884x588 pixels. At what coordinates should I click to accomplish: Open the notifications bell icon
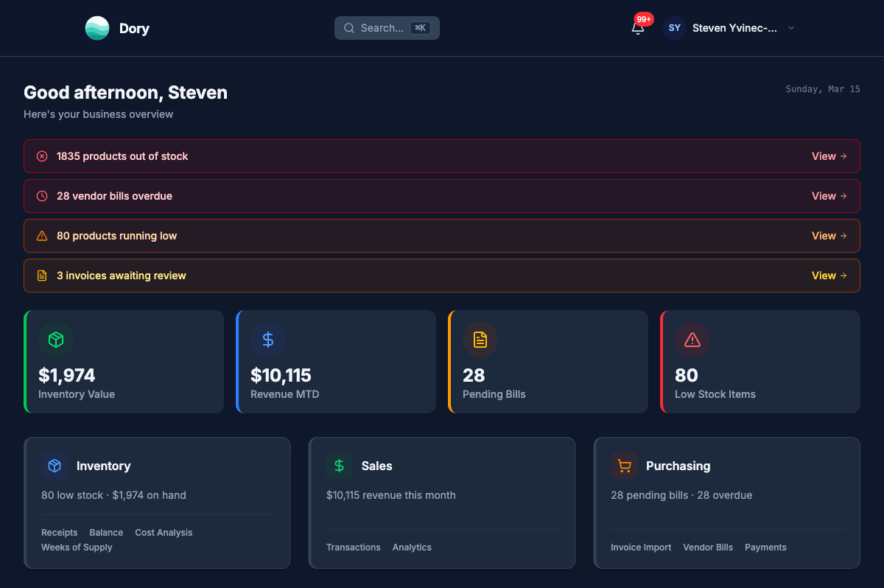tap(638, 28)
